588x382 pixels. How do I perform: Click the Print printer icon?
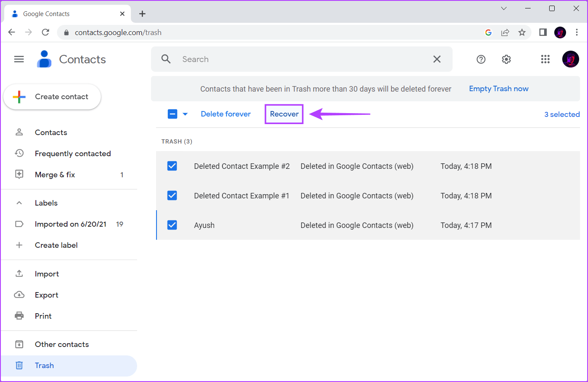coord(19,316)
